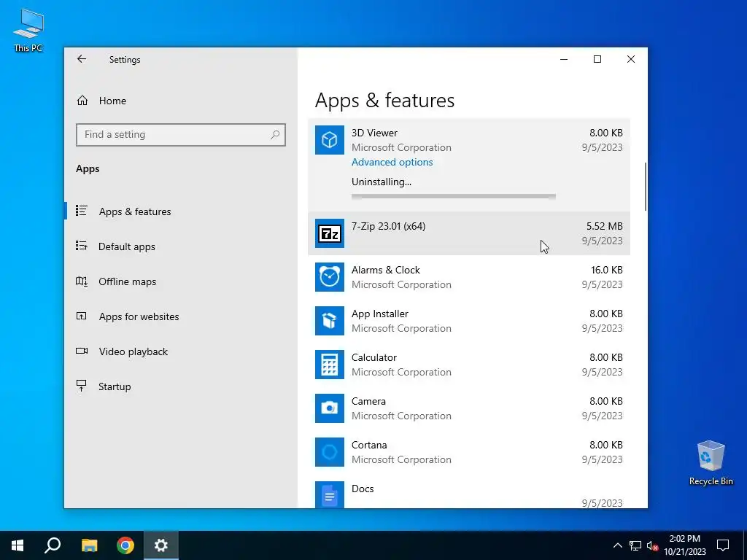Select the Camera name text
Screen dimensions: 747x560
[x=368, y=402]
